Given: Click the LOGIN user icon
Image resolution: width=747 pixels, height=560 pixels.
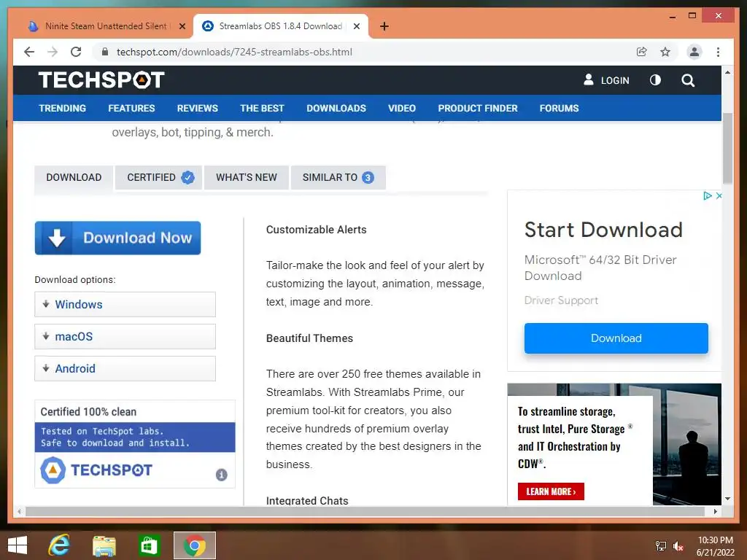Looking at the screenshot, I should pyautogui.click(x=589, y=79).
